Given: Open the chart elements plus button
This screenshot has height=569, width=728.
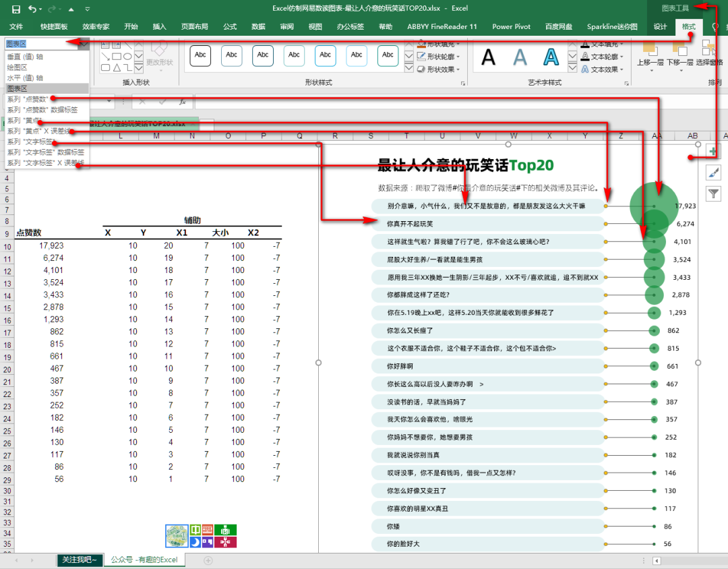Looking at the screenshot, I should (713, 152).
